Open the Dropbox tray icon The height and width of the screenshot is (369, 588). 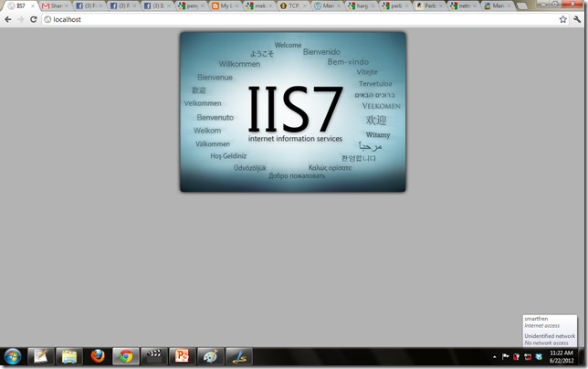[539, 356]
